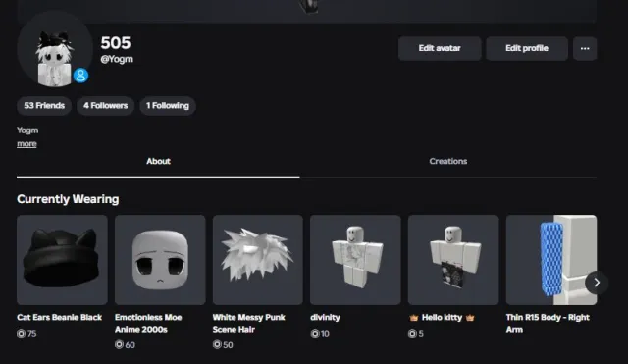Open the Hello kitty pants thumbnail

453,260
